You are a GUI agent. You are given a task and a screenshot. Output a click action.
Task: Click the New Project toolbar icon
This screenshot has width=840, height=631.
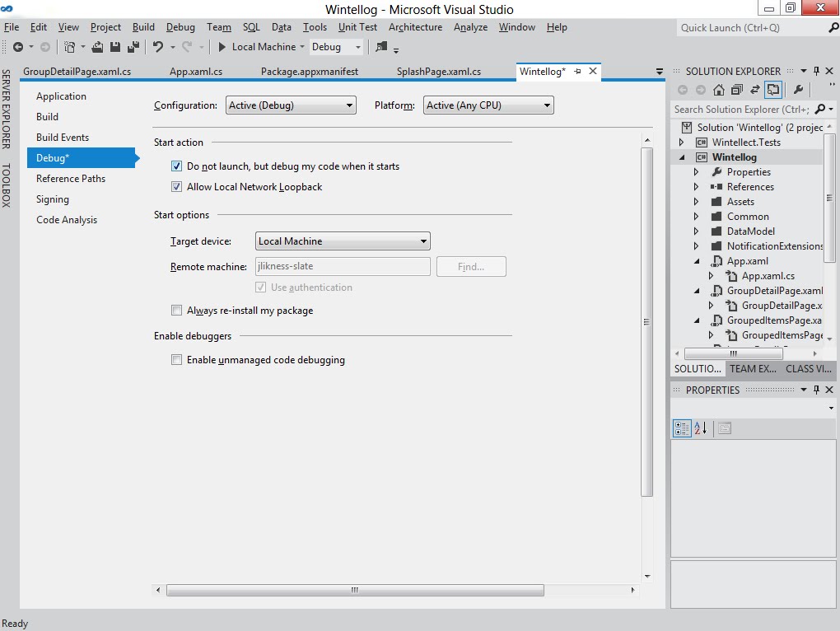70,47
